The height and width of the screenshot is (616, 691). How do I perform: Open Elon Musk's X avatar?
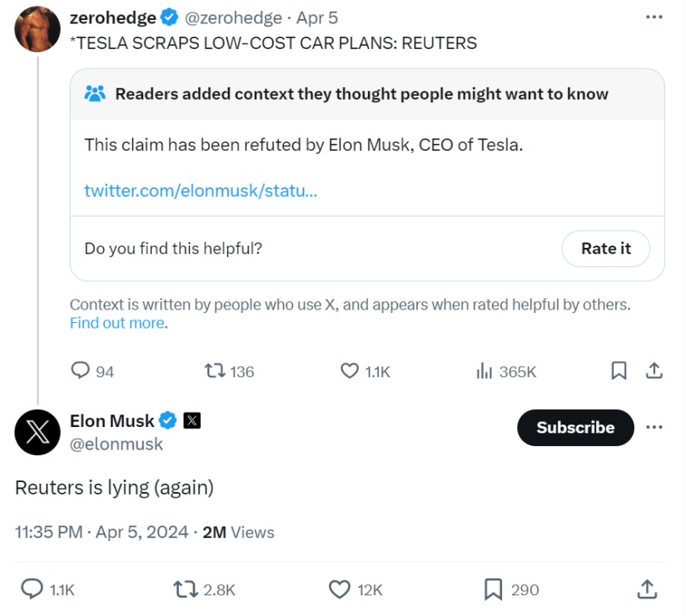point(37,432)
